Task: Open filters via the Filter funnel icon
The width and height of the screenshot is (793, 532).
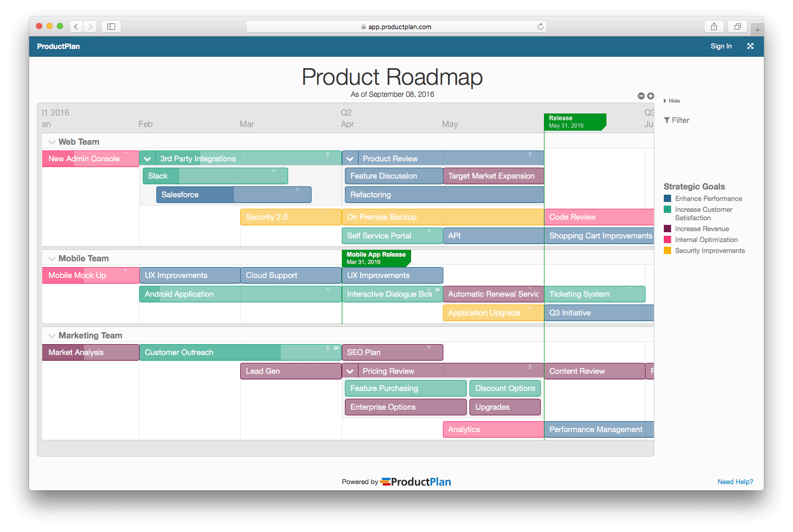Action: pyautogui.click(x=667, y=120)
